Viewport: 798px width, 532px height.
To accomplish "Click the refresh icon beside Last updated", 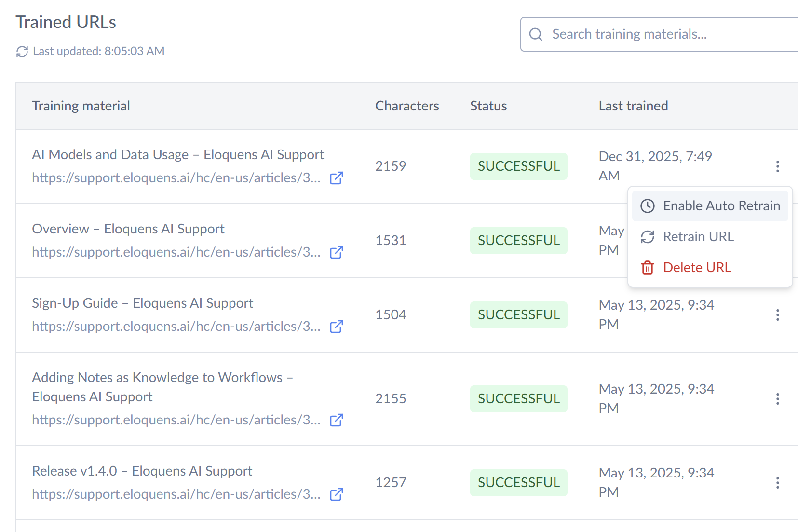I will [22, 52].
